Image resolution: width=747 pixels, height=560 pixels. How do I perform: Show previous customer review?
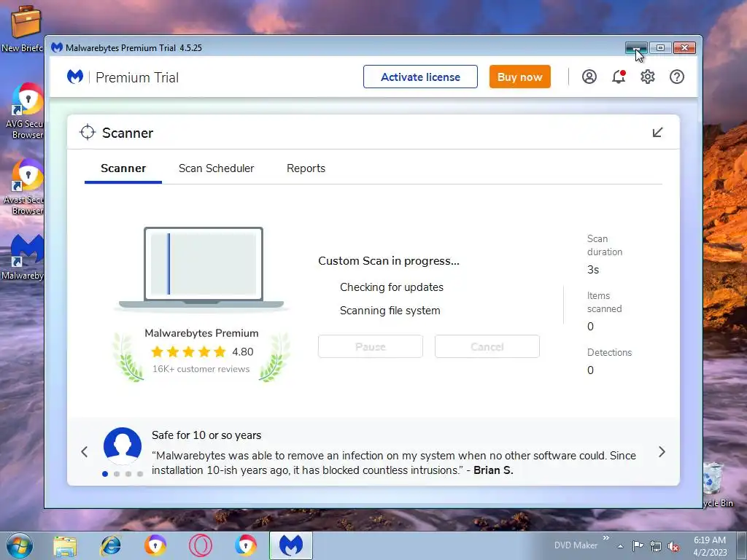(85, 451)
